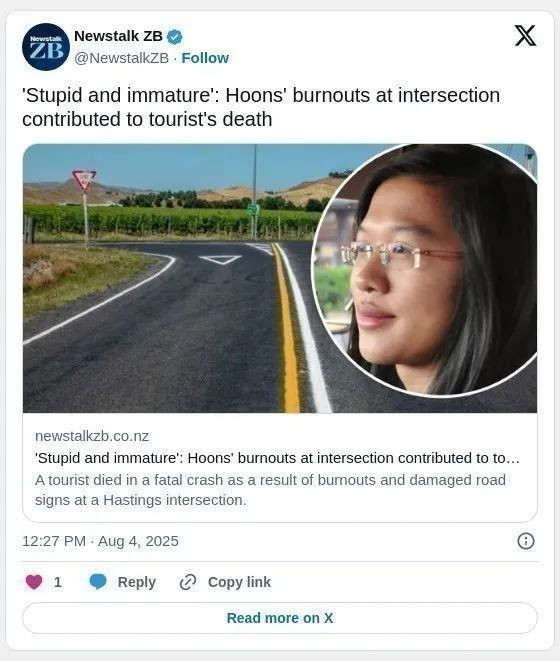Image resolution: width=560 pixels, height=661 pixels.
Task: Open the Newstalk ZB display name
Action: click(x=118, y=36)
